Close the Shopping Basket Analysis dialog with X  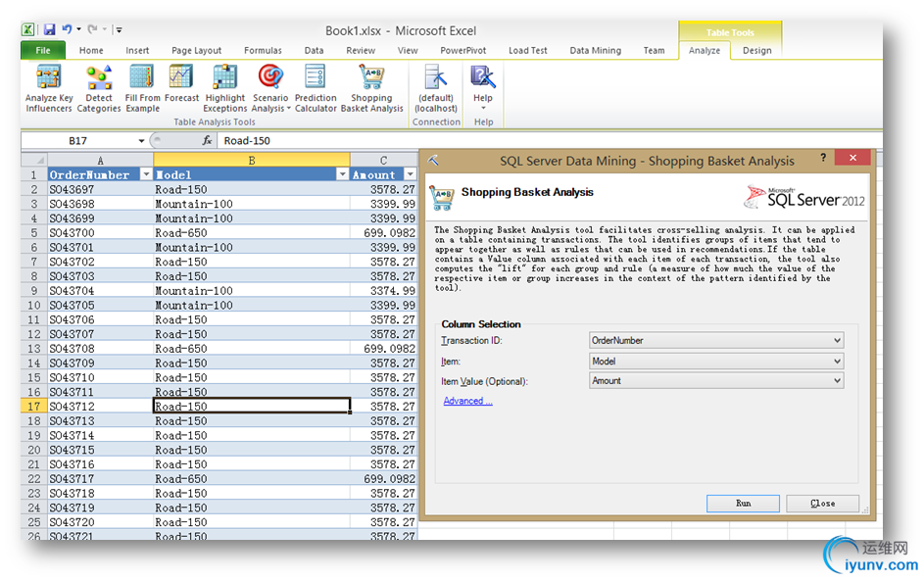click(x=852, y=158)
